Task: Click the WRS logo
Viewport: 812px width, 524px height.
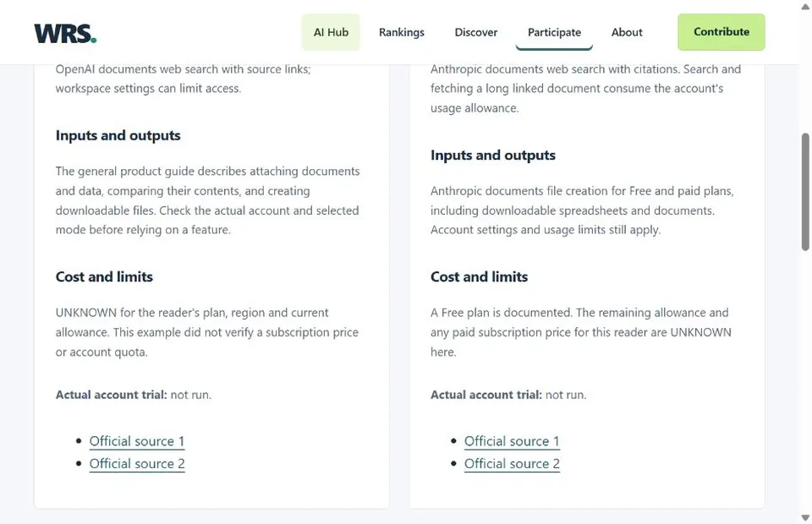Action: click(x=65, y=33)
